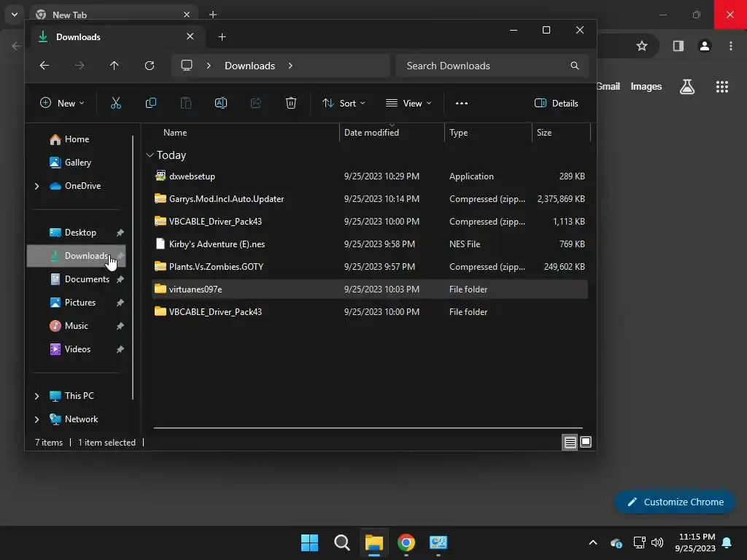Collapse the Today group
Viewport: 747px width, 560px height.
click(150, 155)
